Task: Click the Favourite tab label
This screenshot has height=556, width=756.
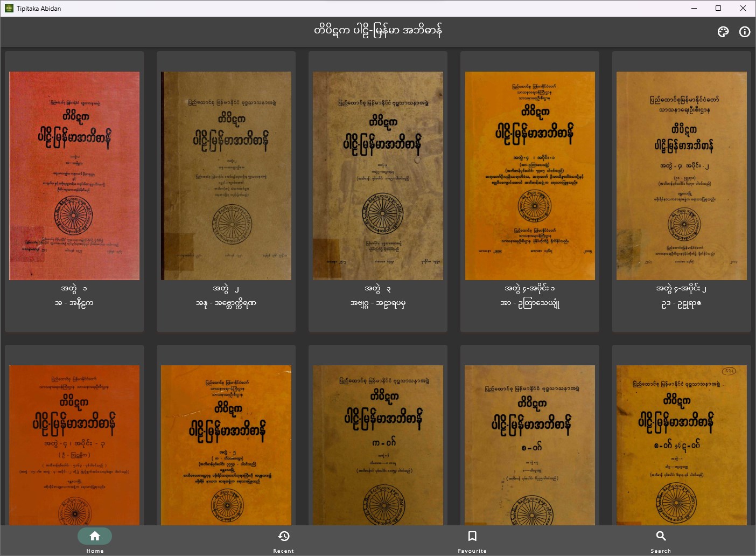Action: [x=472, y=551]
